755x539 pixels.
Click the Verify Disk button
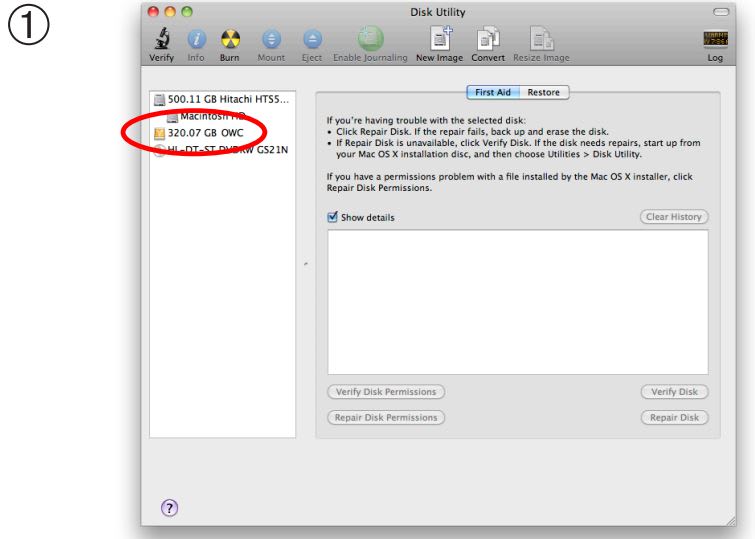coord(674,392)
